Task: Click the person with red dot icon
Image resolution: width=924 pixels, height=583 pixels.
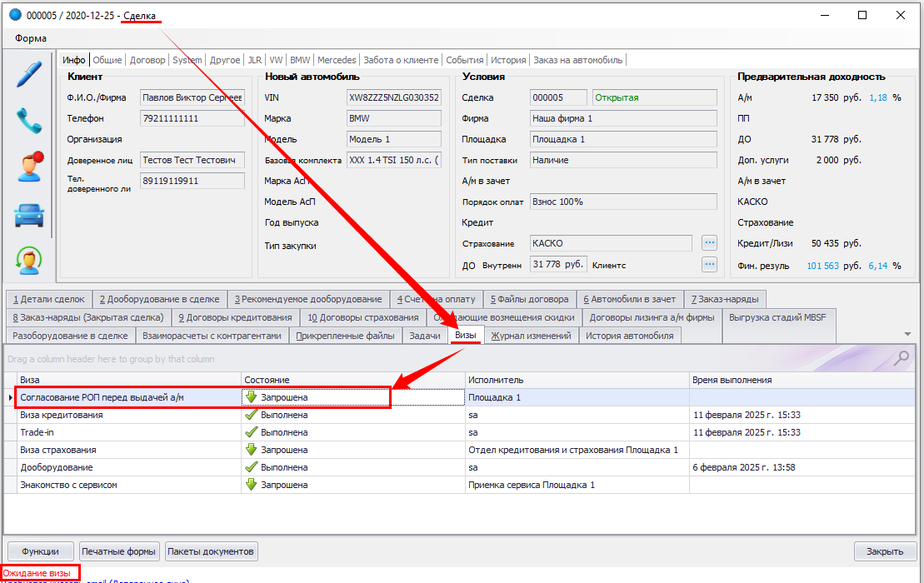Action: 29,167
